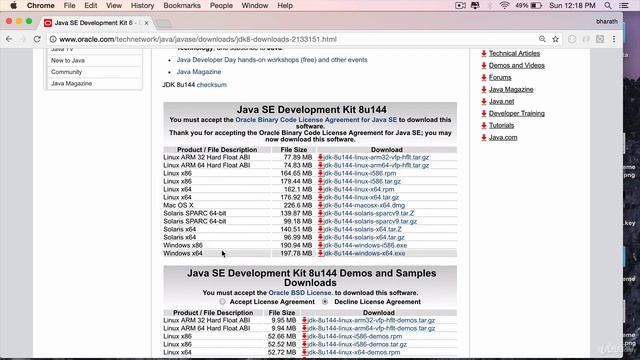Click the red arrow beside Technical Articles
This screenshot has height=360, width=640.
click(x=484, y=53)
